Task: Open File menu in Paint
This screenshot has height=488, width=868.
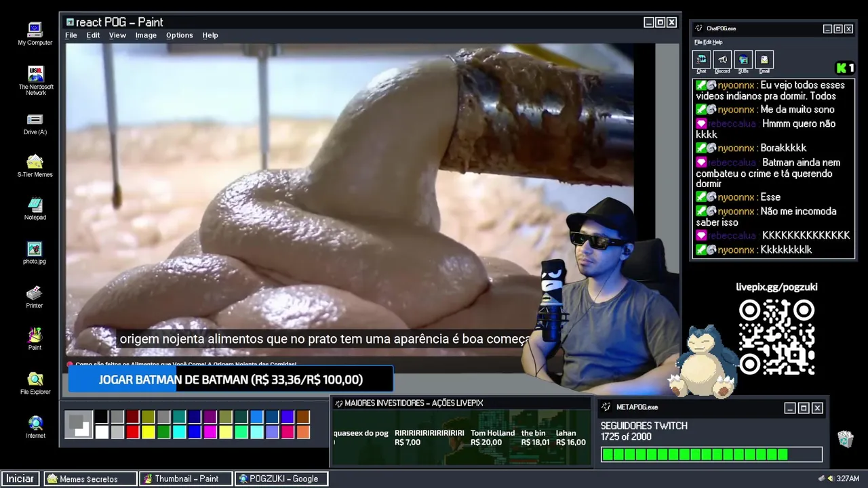Action: point(71,35)
